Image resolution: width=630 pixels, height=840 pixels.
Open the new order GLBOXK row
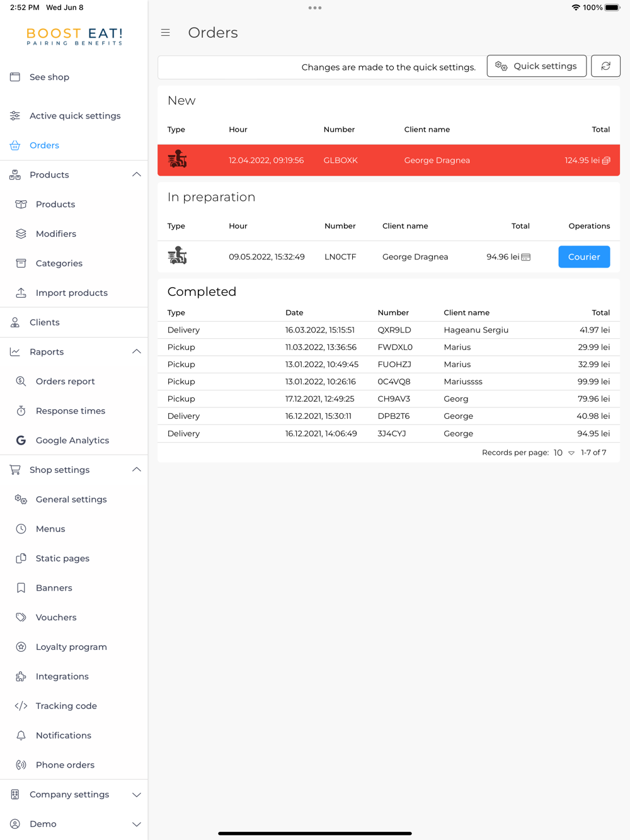(x=389, y=160)
